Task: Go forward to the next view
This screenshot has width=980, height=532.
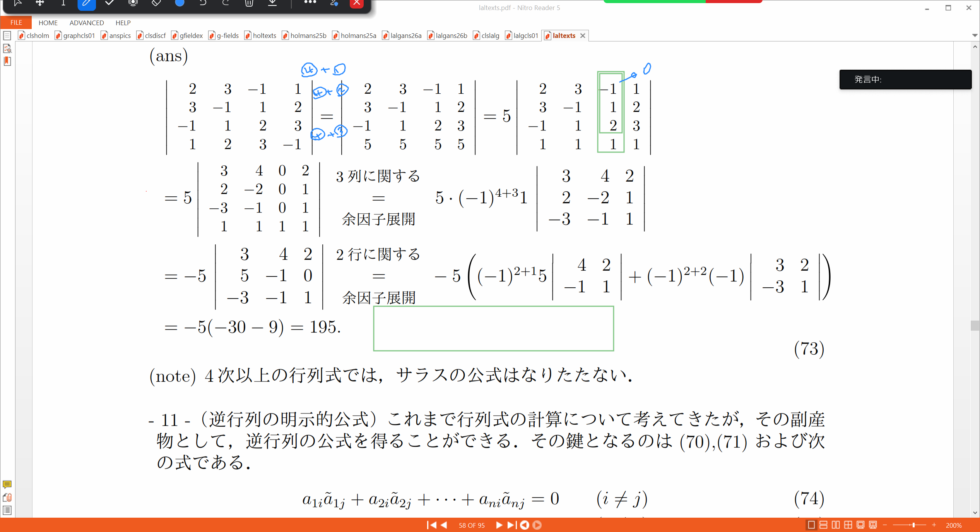Action: [537, 525]
